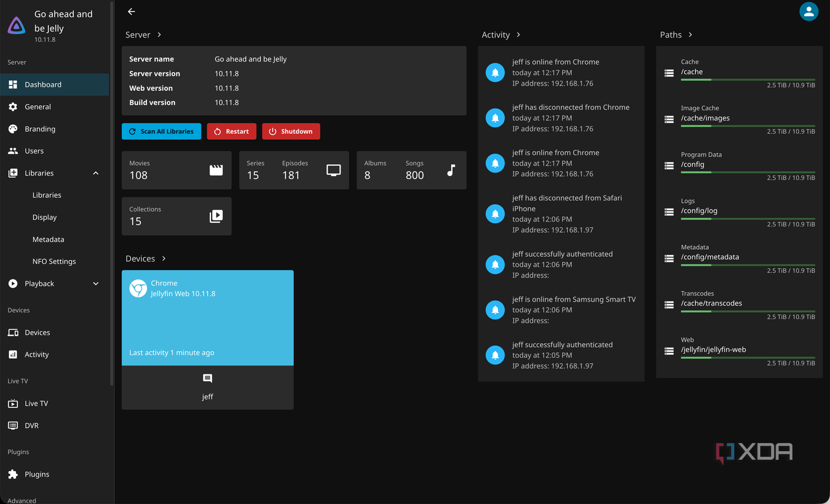Open the Devices section chevron on dashboard

pyautogui.click(x=164, y=259)
